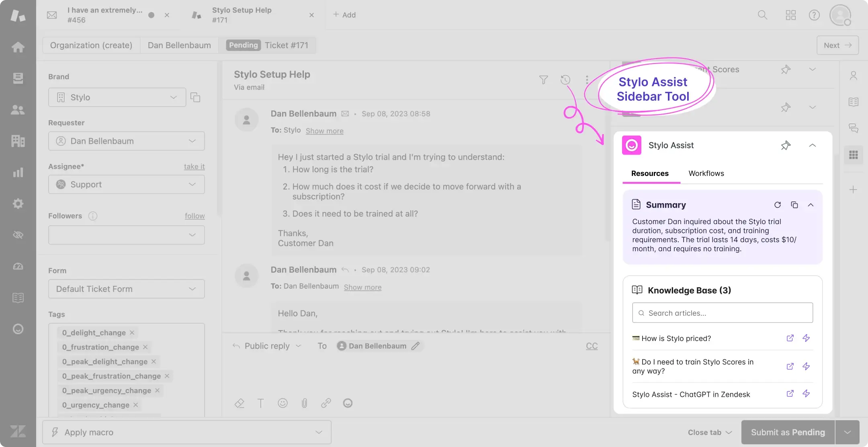The image size is (868, 447).
Task: Open the Apply macro dropdown
Action: click(187, 432)
